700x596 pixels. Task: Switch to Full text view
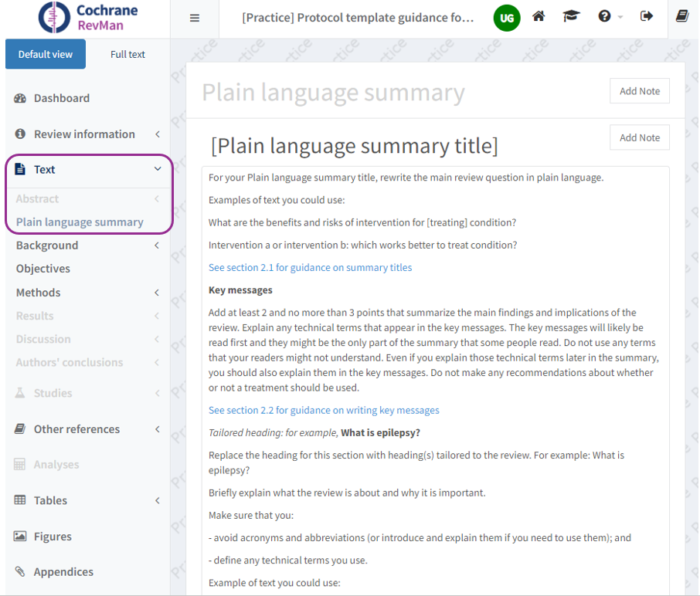point(127,54)
